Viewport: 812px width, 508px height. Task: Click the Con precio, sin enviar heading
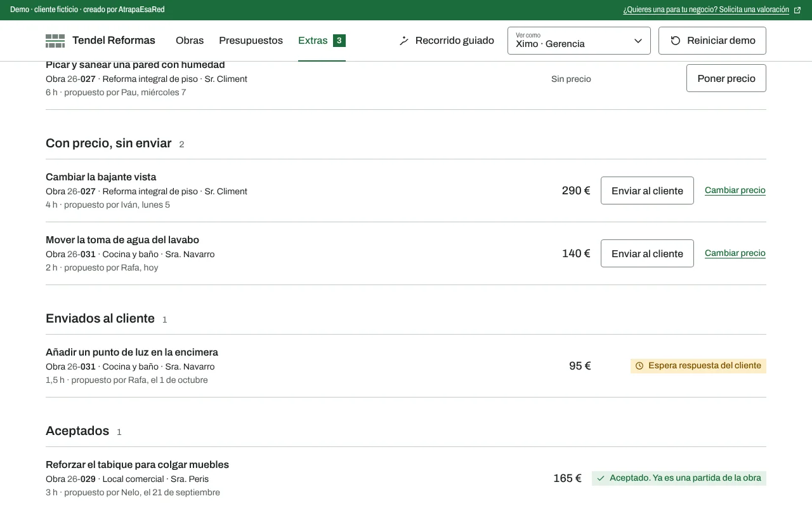click(x=108, y=144)
